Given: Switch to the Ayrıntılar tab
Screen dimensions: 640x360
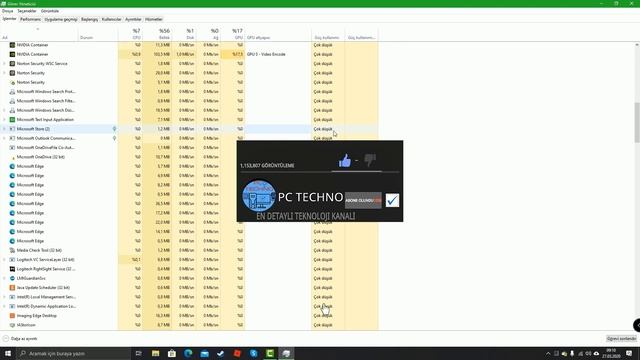Looking at the screenshot, I should coord(133,19).
